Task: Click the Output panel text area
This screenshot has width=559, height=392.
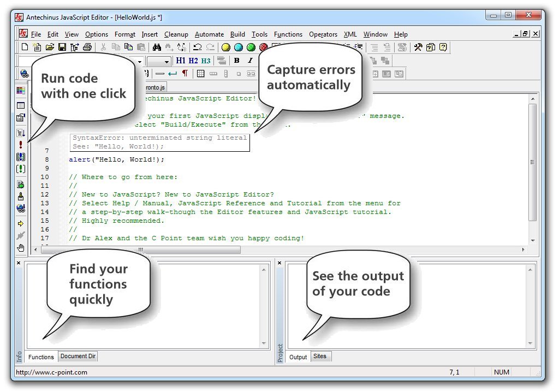Action: [412, 306]
